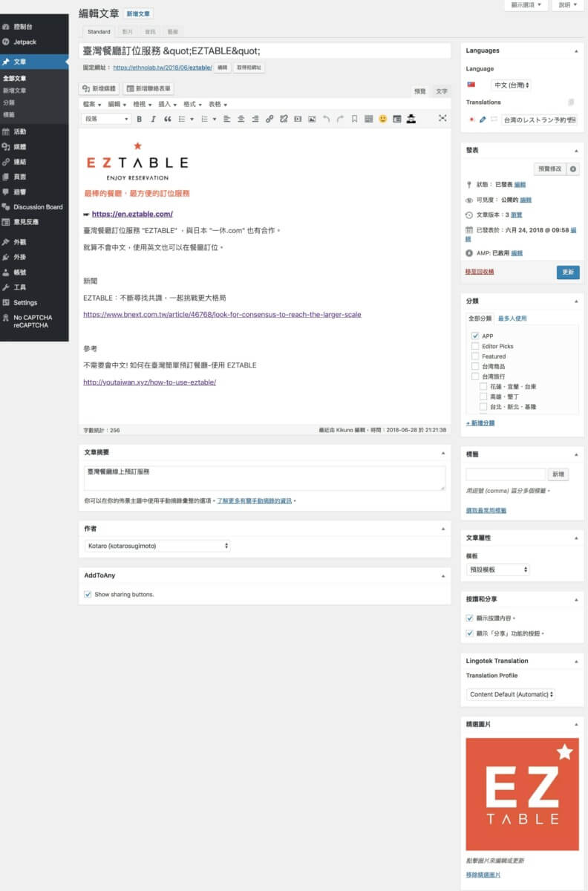Image resolution: width=588 pixels, height=891 pixels.
Task: Open the 顯示選項 screen options dropdown
Action: pos(526,5)
